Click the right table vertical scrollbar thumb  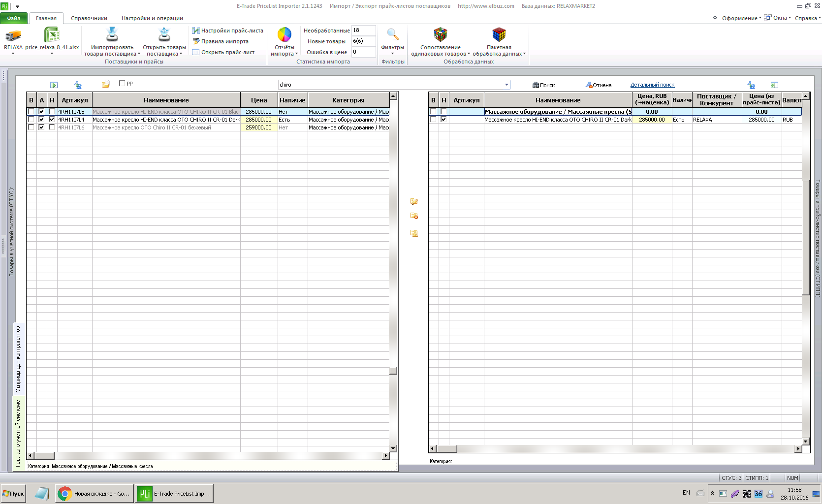point(806,238)
